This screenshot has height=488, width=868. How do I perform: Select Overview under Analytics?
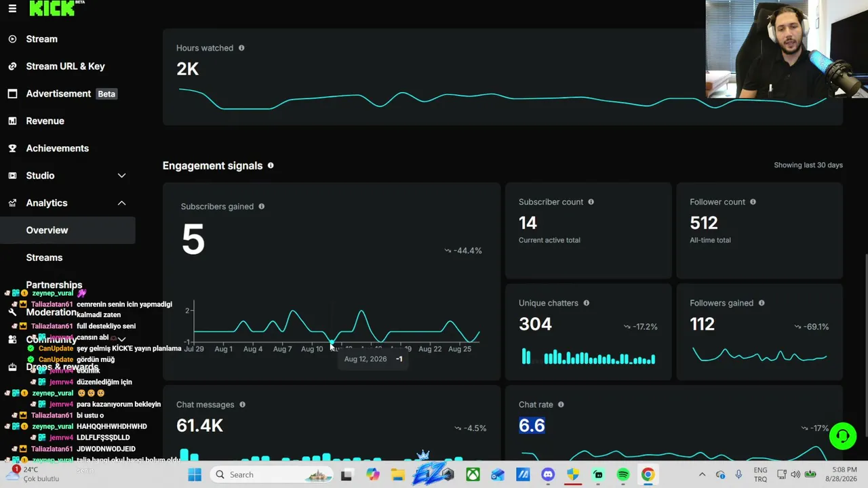(68, 230)
